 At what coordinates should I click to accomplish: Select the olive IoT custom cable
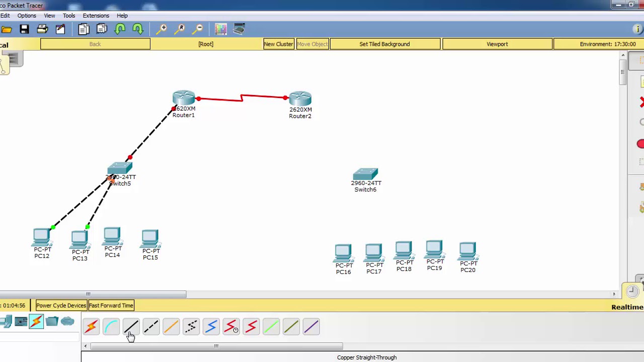[291, 327]
